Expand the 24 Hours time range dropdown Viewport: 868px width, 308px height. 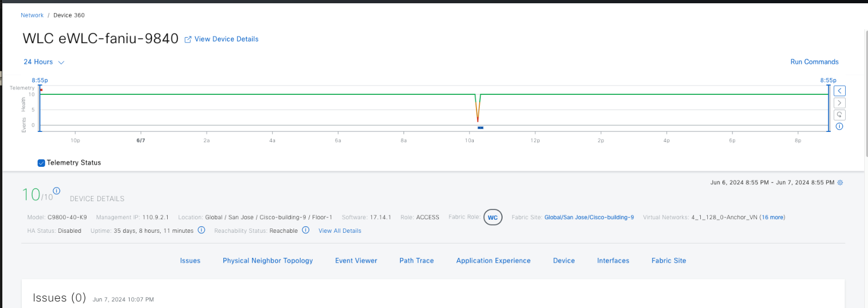coord(44,62)
